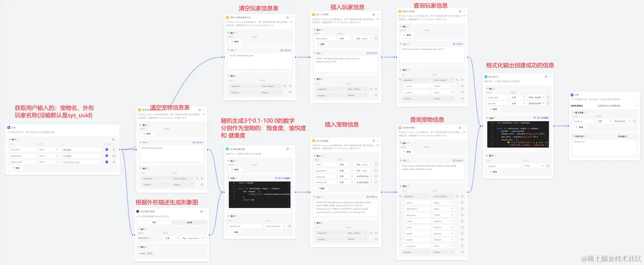Click 在IDE中编辑 on 输出格式化 node
Viewport: 644px width, 265px height.
(x=541, y=118)
